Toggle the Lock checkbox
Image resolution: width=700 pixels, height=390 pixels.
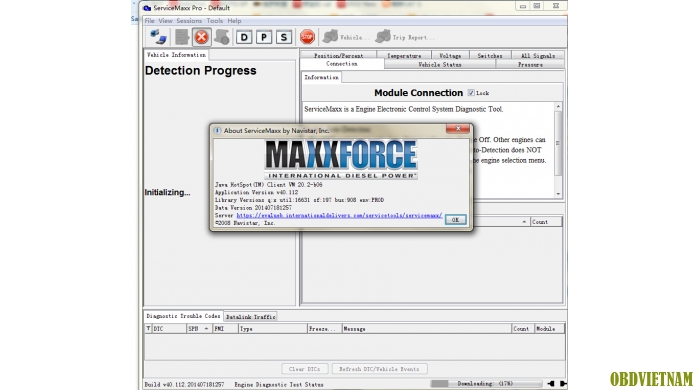(471, 93)
